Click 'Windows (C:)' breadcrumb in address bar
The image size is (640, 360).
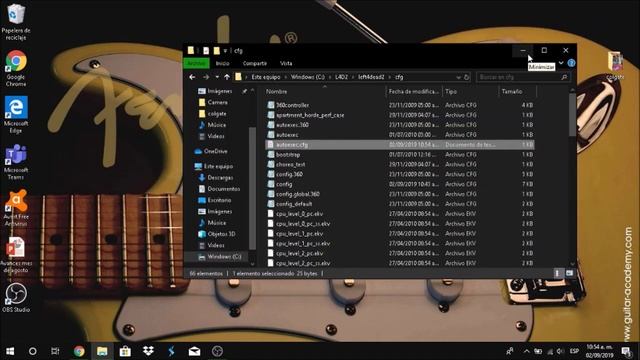(x=308, y=77)
